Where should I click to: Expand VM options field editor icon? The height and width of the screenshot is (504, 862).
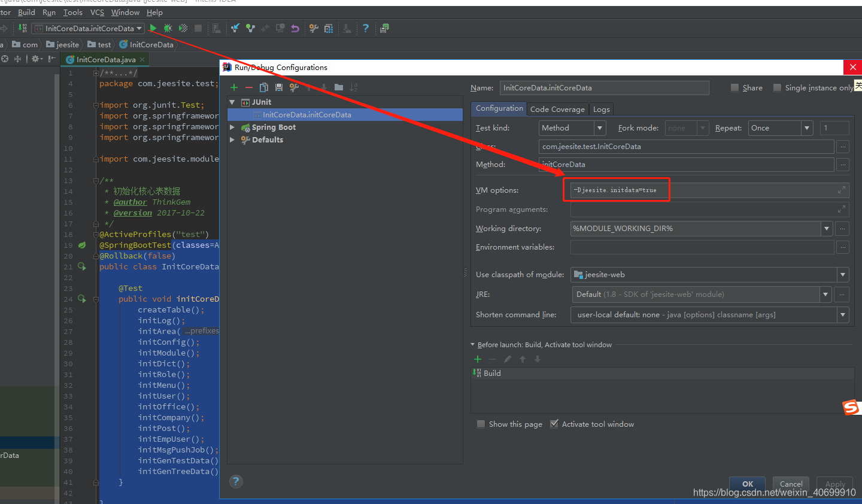tap(841, 190)
